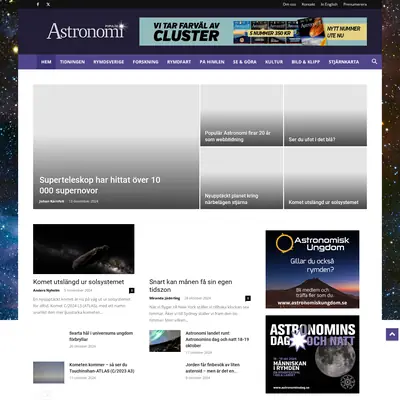Screen dimensions: 400x400
Task: Switch to the In English link
Action: pyautogui.click(x=329, y=4)
